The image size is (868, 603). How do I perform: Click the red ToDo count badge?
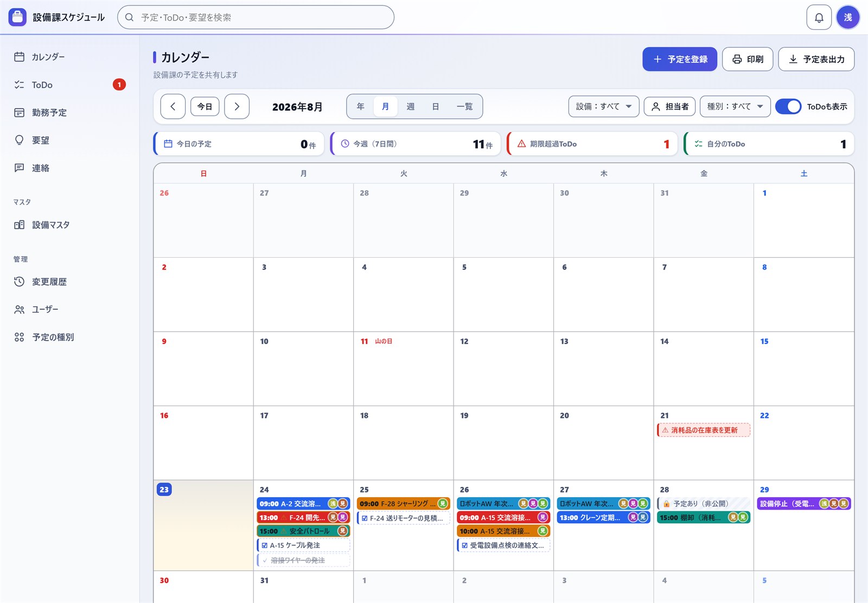(119, 85)
